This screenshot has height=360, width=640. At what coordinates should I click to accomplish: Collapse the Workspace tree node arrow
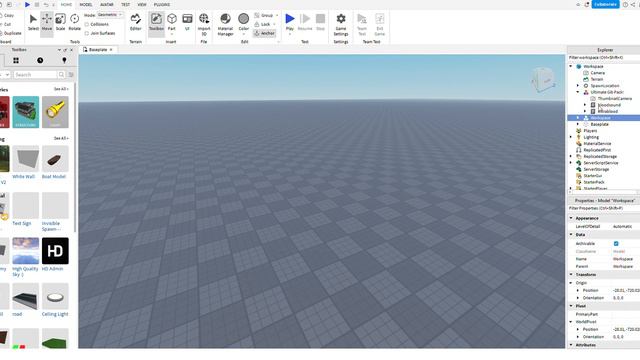click(571, 66)
